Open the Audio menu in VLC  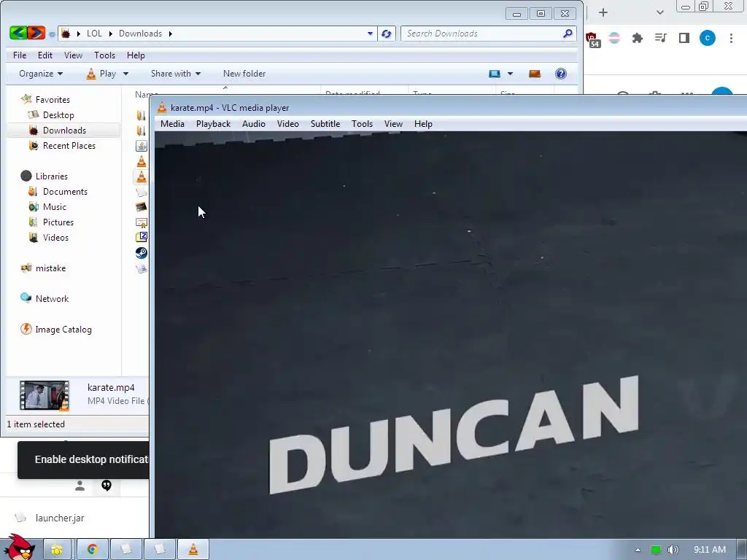tap(253, 124)
